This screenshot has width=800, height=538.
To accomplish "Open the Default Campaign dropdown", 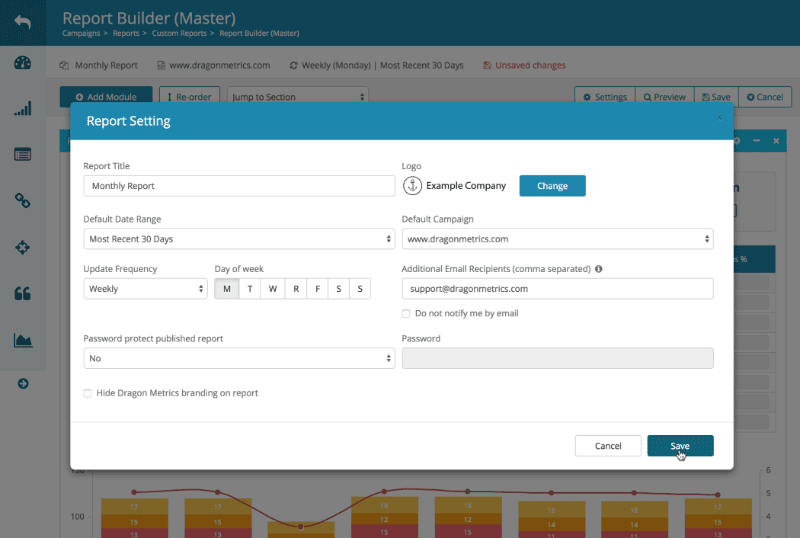I will coord(558,239).
